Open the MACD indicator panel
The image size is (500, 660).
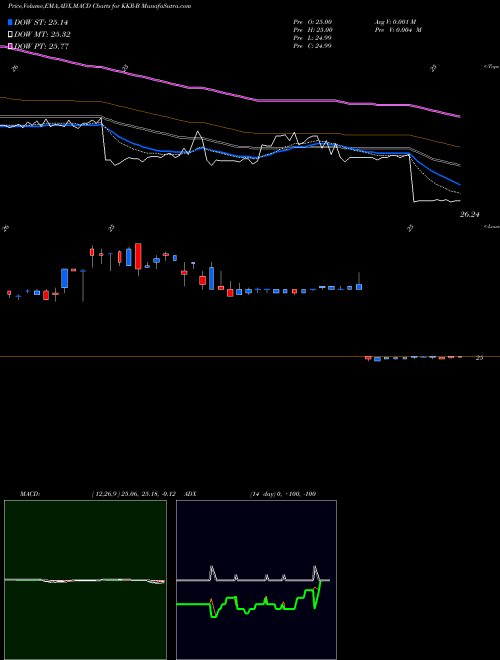click(85, 580)
